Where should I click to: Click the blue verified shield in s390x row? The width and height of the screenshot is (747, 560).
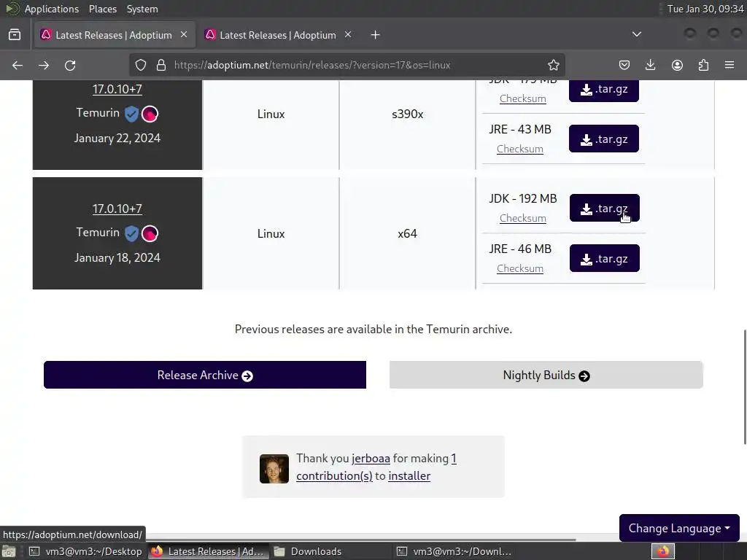(x=131, y=114)
